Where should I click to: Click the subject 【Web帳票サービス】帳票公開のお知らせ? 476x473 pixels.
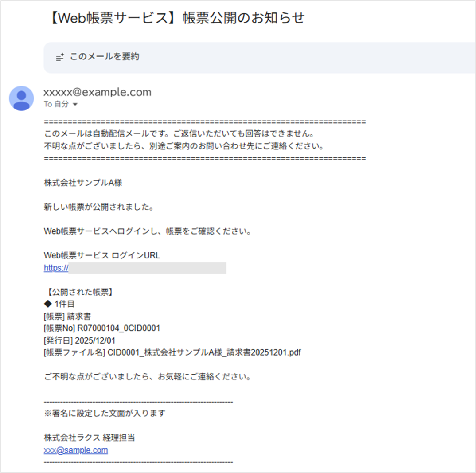tap(176, 18)
